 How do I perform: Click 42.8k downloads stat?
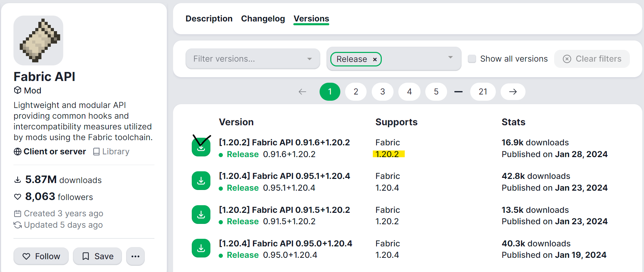tap(536, 176)
